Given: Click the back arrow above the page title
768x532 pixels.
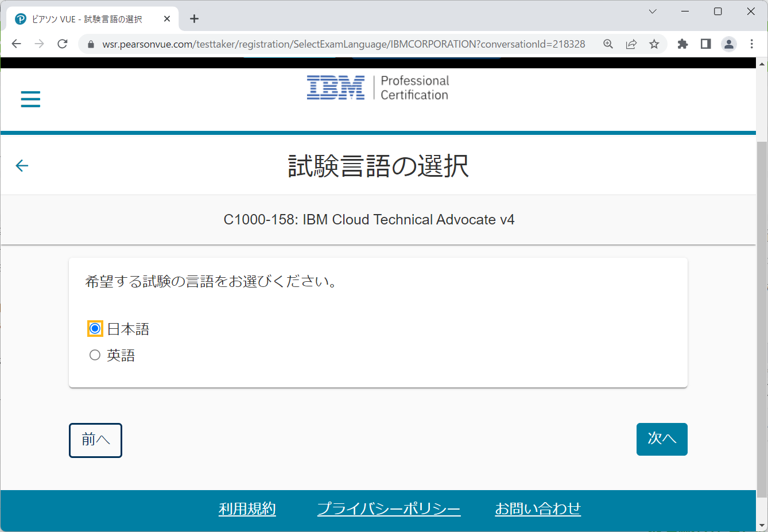Looking at the screenshot, I should (x=21, y=165).
